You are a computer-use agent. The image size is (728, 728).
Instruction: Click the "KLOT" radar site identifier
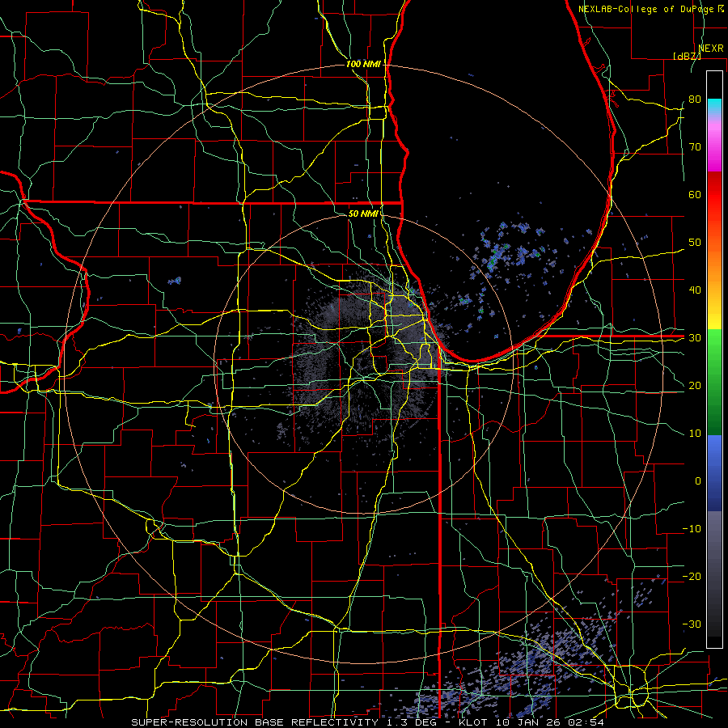tap(472, 722)
